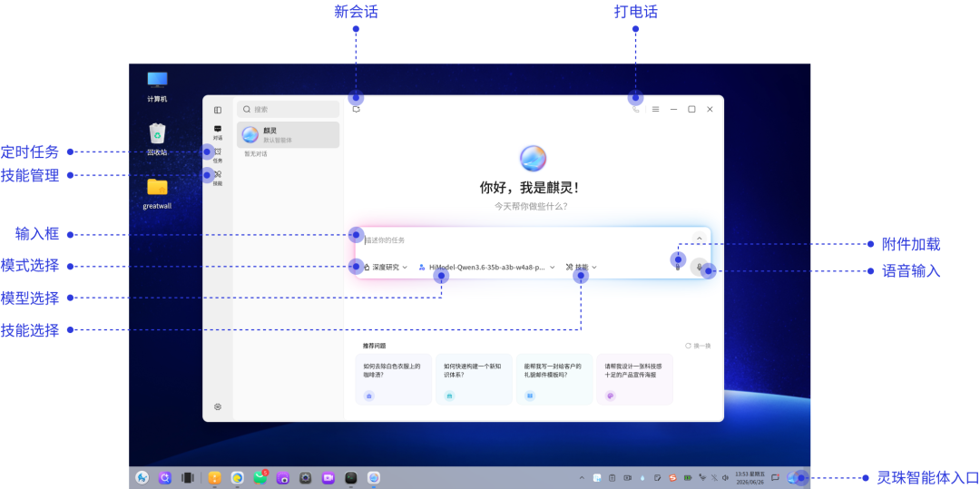Open the purple search app in the taskbar
980x489 pixels.
tap(165, 478)
